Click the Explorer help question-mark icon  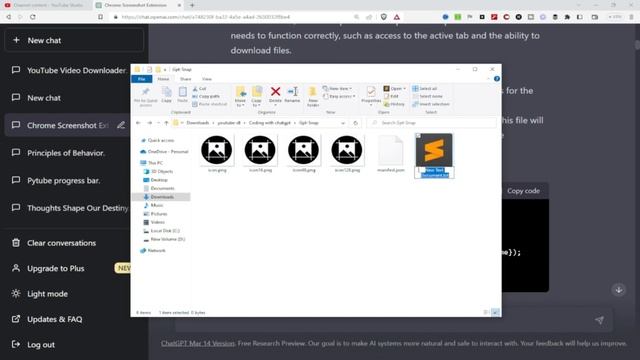point(497,79)
